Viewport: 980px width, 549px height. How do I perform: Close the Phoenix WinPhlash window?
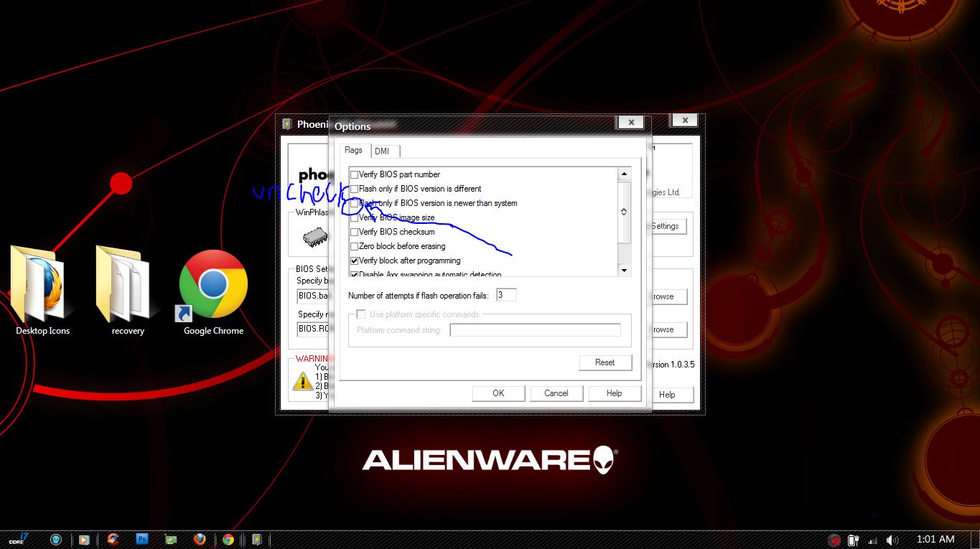tap(685, 121)
